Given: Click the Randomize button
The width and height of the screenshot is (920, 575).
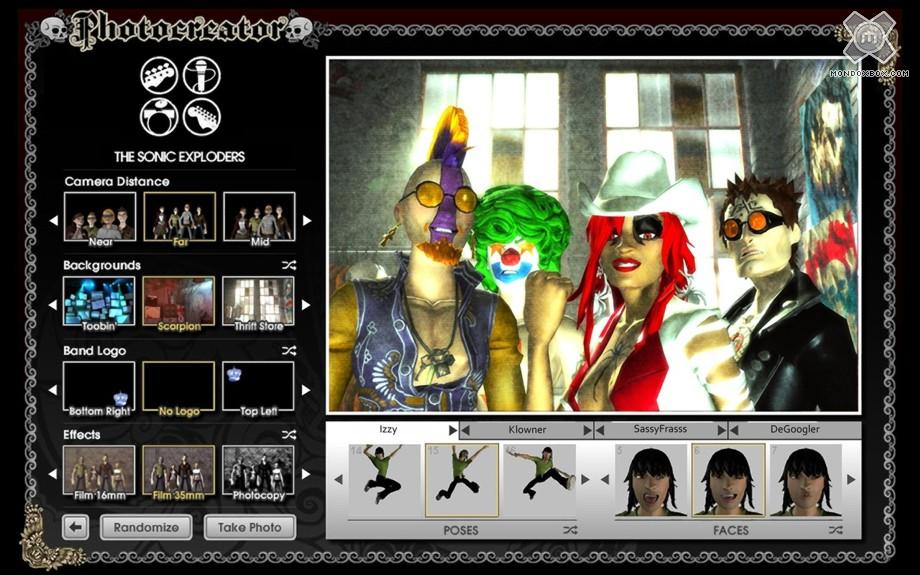Looking at the screenshot, I should coord(146,527).
